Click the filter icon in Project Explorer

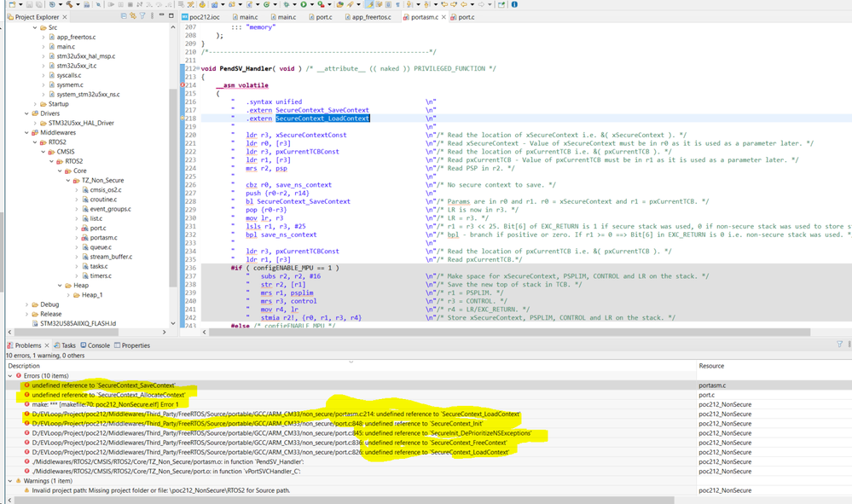(142, 16)
